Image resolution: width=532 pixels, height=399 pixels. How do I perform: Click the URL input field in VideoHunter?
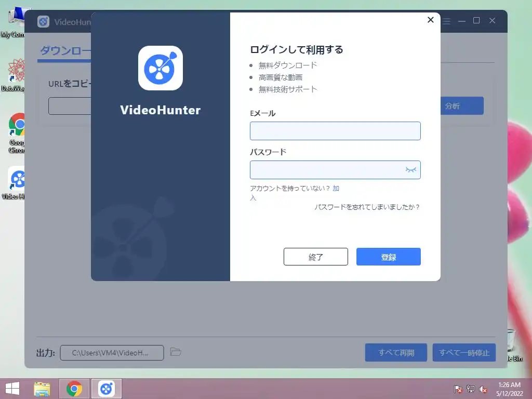coord(70,106)
